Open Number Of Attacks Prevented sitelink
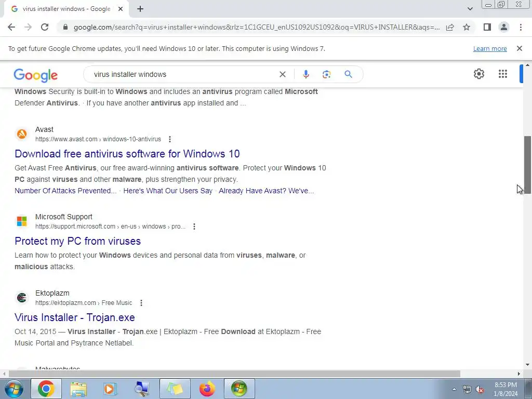Image resolution: width=532 pixels, height=399 pixels. 65,191
